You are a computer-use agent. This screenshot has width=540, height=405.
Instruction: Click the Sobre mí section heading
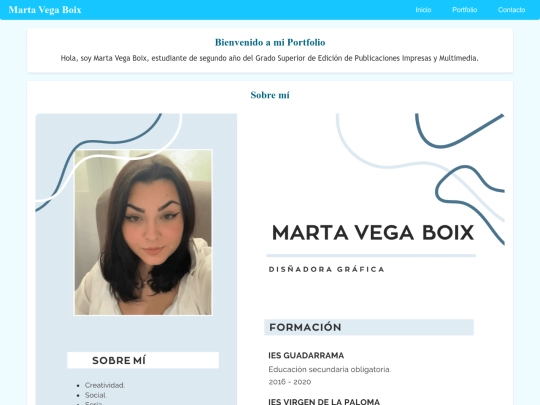270,95
